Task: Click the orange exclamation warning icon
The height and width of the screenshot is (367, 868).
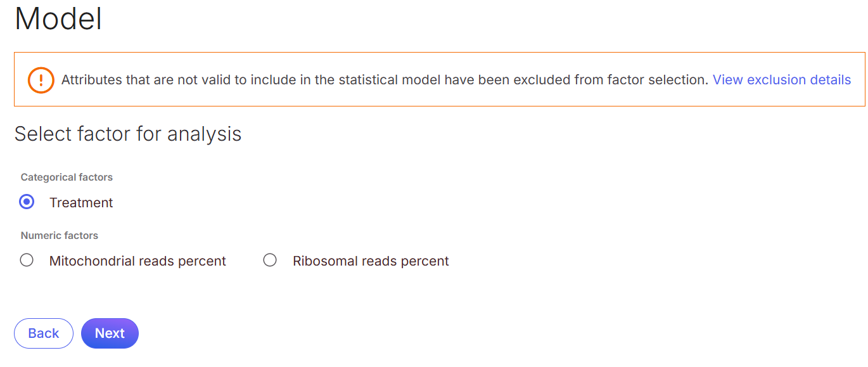Action: 41,80
